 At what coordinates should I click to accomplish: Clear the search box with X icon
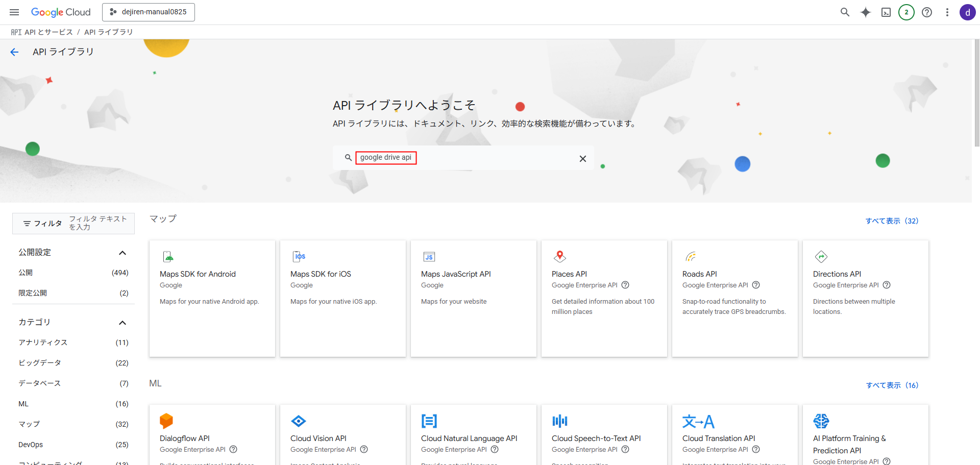click(582, 159)
